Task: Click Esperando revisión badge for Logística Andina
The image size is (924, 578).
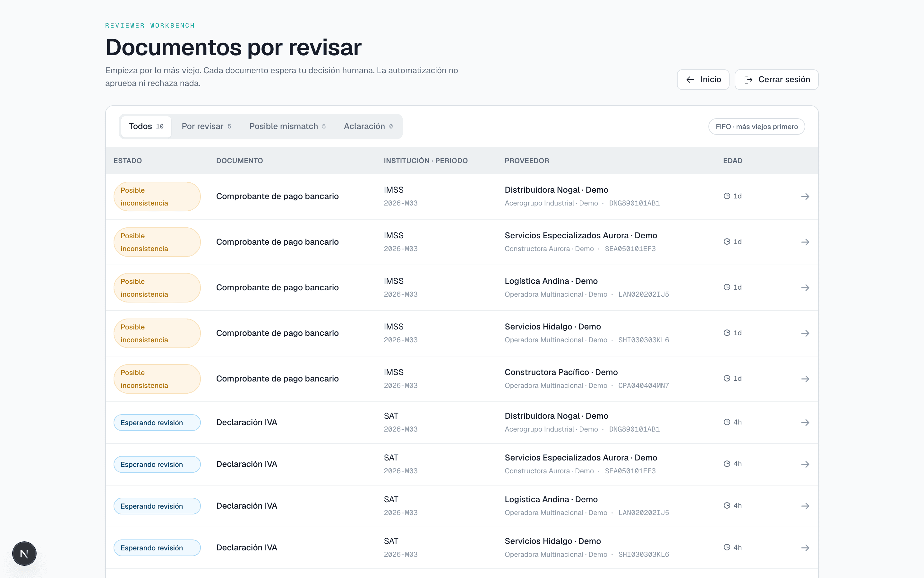Action: pos(157,506)
